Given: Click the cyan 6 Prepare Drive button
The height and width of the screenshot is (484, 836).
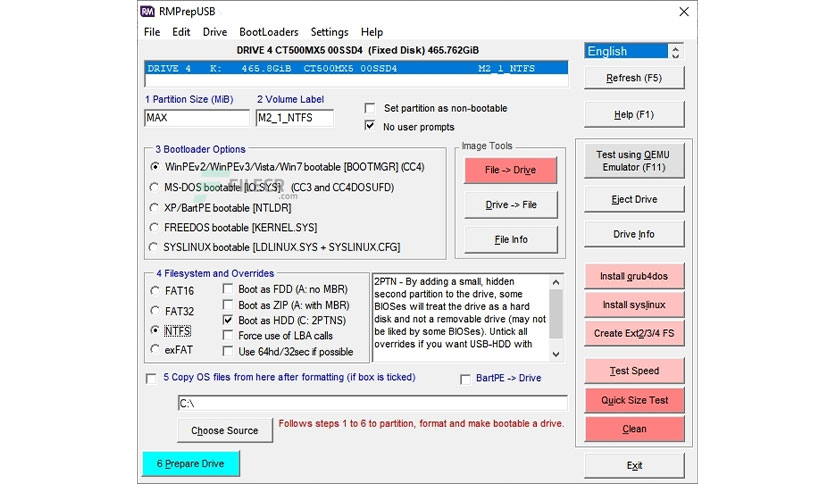Looking at the screenshot, I should (190, 464).
